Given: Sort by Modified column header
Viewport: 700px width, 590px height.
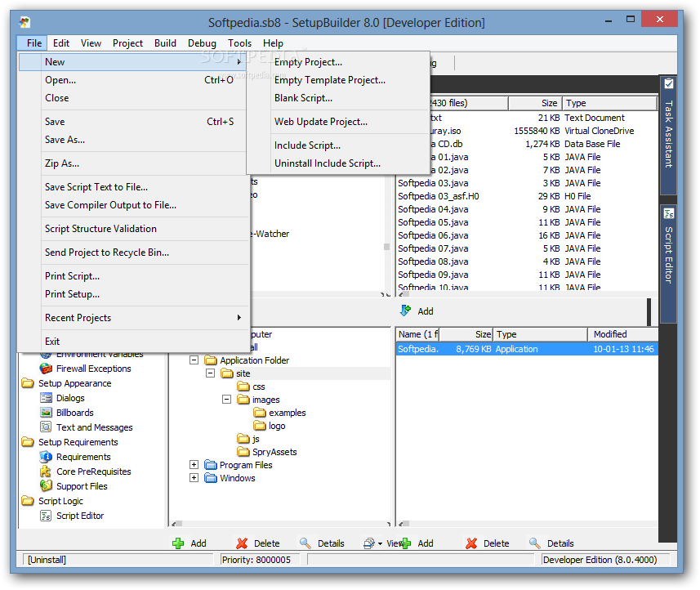Looking at the screenshot, I should (x=623, y=334).
